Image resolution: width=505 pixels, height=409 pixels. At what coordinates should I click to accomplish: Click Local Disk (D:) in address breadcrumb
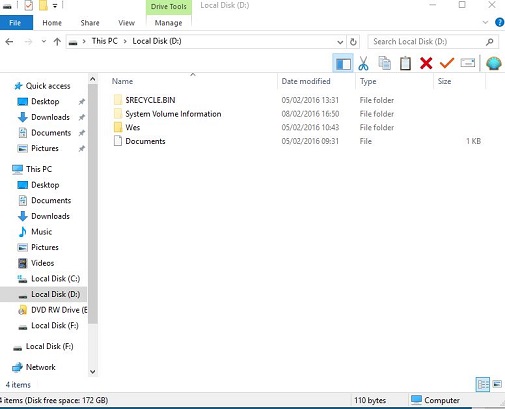point(157,41)
